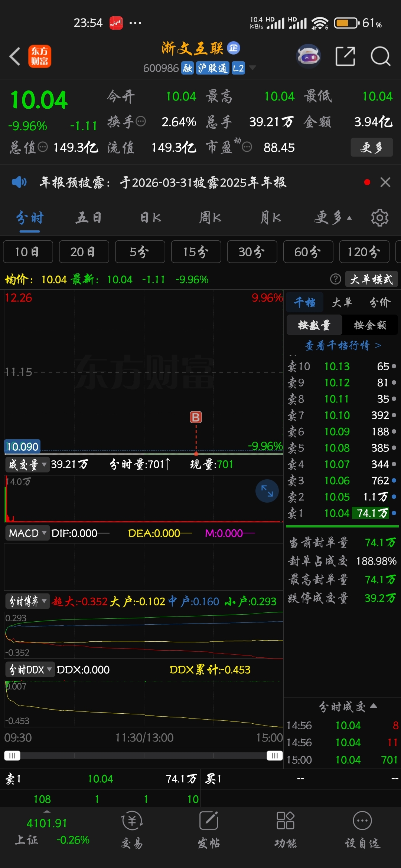Open 更多 dropdown in chart tabs

pos(333,218)
